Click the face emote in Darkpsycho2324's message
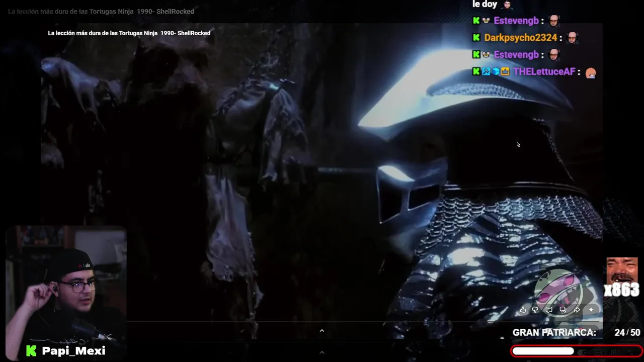This screenshot has width=644, height=362. coord(572,38)
